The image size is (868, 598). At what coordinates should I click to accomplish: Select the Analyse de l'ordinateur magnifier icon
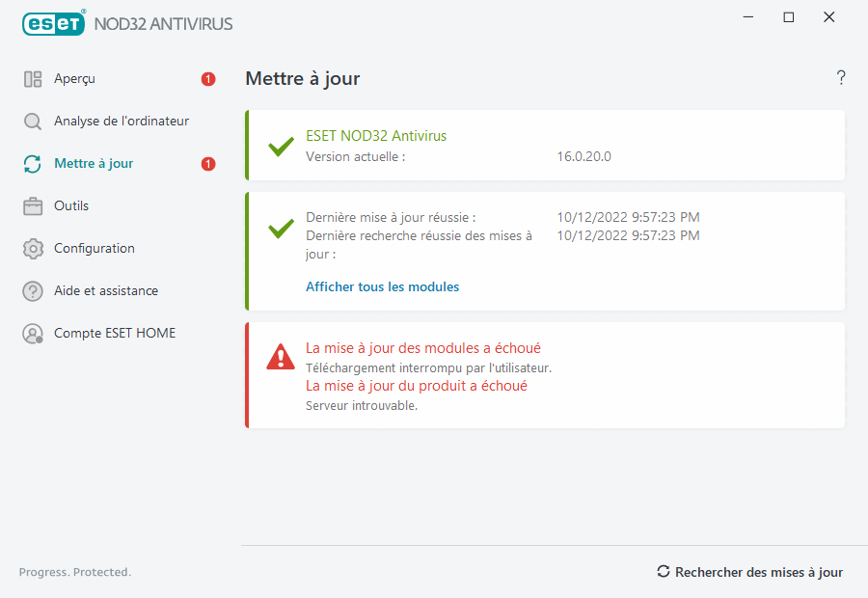[x=32, y=121]
